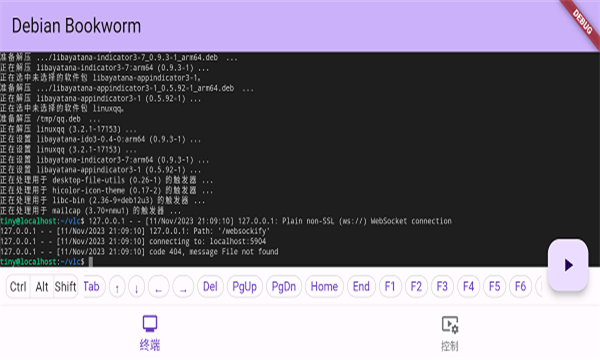The width and height of the screenshot is (600, 360).
Task: Click the terminal cursor at the last prompt
Action: [91, 262]
